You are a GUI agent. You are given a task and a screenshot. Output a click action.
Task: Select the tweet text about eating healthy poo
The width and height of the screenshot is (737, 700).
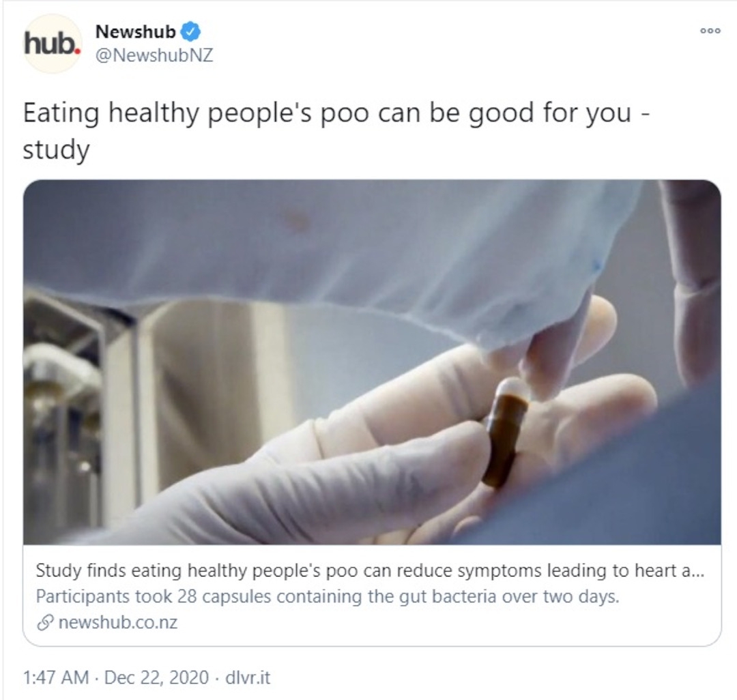coord(336,131)
